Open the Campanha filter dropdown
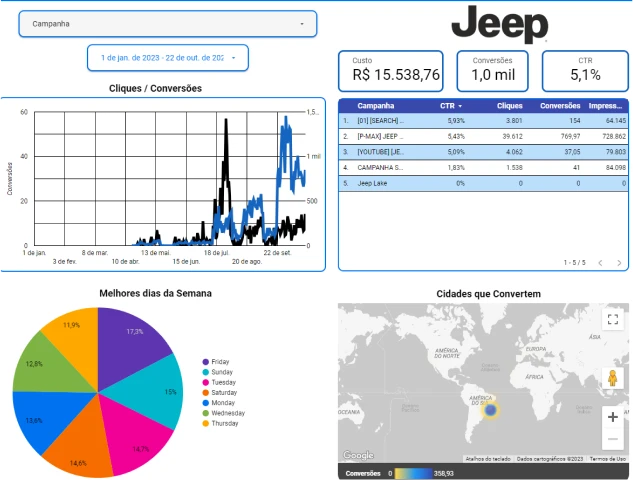The height and width of the screenshot is (480, 633). point(168,24)
